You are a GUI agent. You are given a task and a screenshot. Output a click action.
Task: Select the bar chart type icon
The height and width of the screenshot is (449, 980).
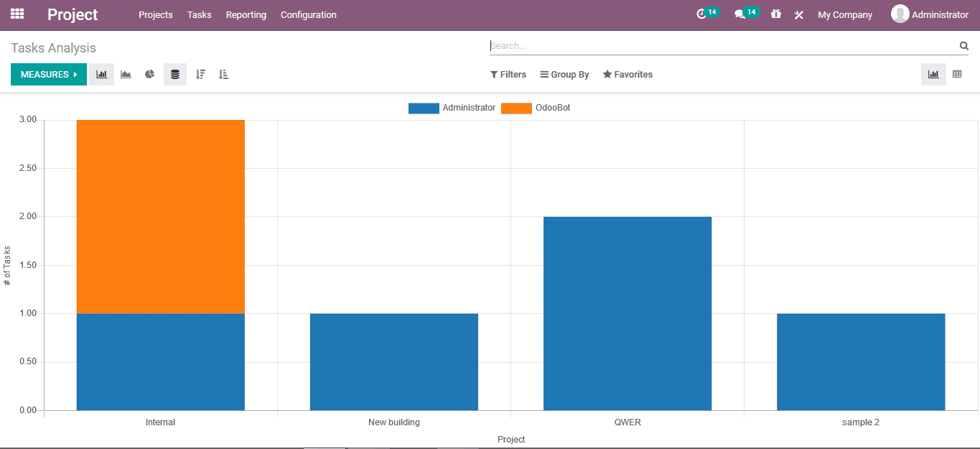tap(101, 74)
